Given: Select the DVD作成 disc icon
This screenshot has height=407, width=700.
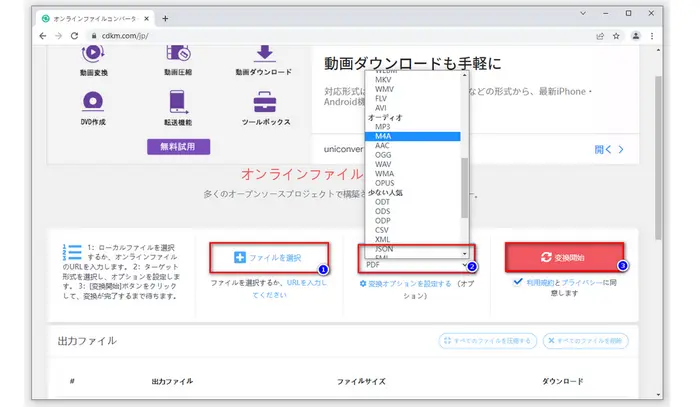Looking at the screenshot, I should [x=93, y=102].
